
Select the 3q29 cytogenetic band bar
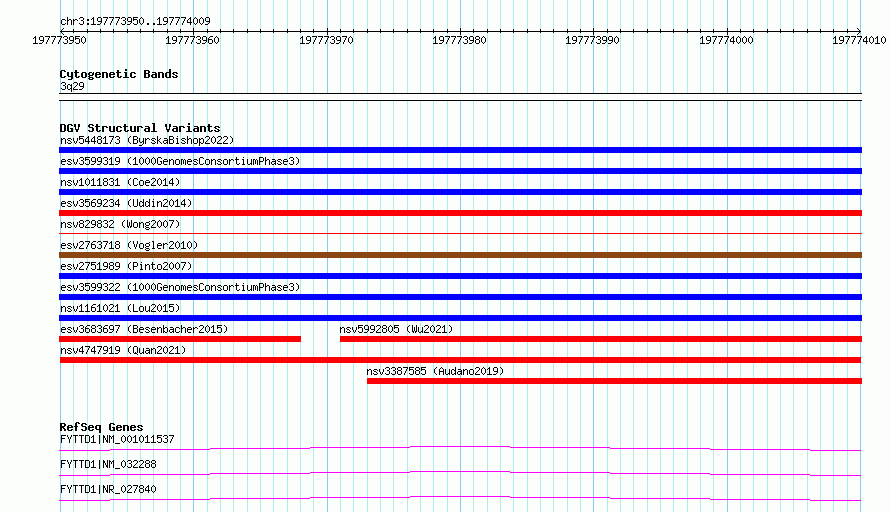tap(460, 97)
